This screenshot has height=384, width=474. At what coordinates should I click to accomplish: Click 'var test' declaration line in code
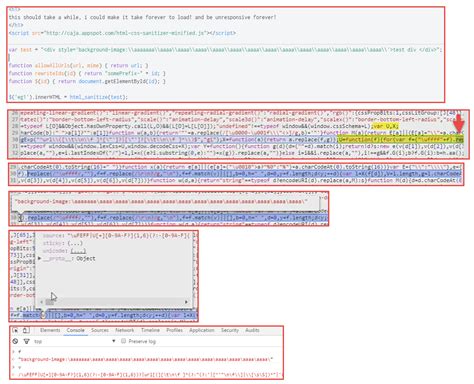coord(225,50)
